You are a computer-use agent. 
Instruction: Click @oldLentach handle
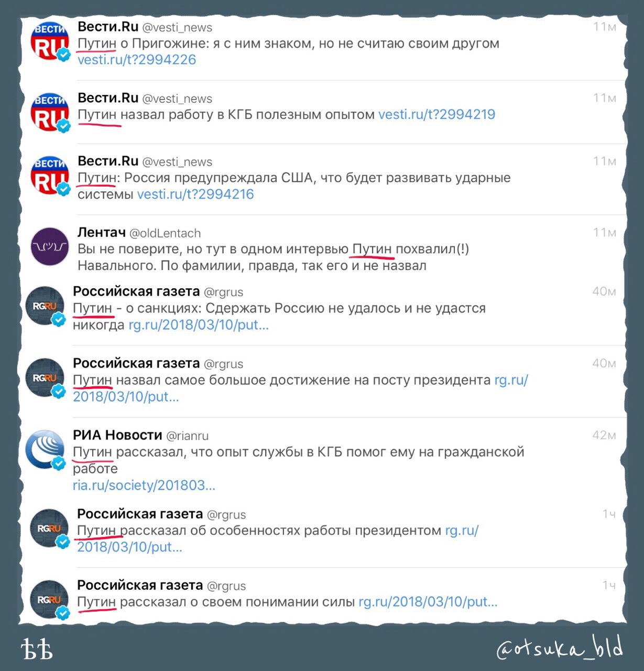pos(165,233)
